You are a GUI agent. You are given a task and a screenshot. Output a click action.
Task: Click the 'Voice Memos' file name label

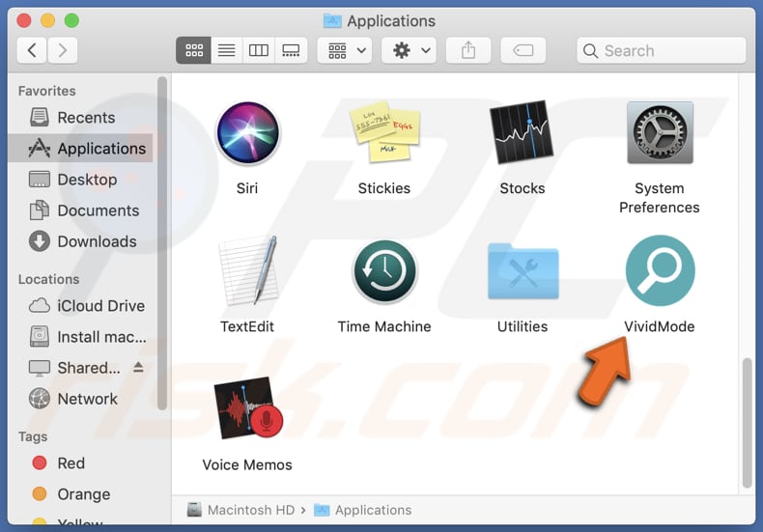(247, 464)
